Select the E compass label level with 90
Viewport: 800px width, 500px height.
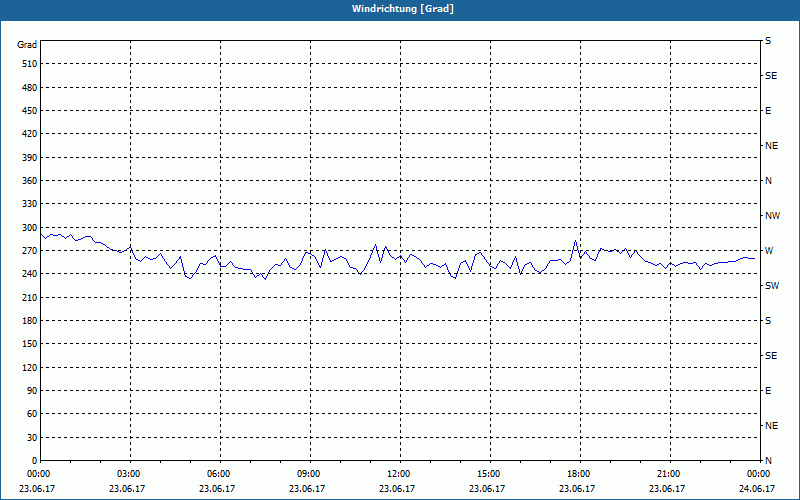pyautogui.click(x=768, y=391)
